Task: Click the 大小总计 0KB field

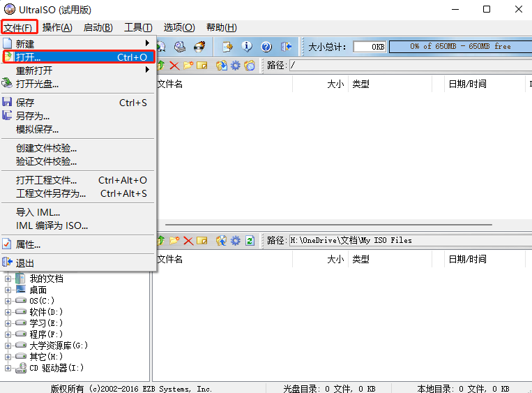Action: pos(370,47)
